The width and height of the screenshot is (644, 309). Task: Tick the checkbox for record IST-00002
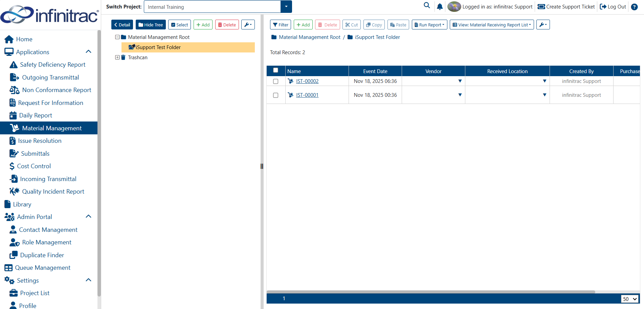(275, 81)
